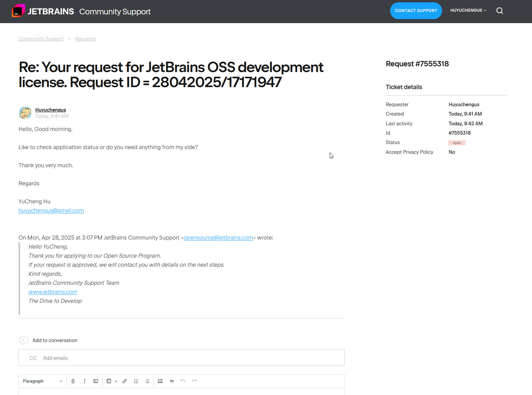The height and width of the screenshot is (395, 532).
Task: Click the Ticket details heading
Action: pos(404,87)
